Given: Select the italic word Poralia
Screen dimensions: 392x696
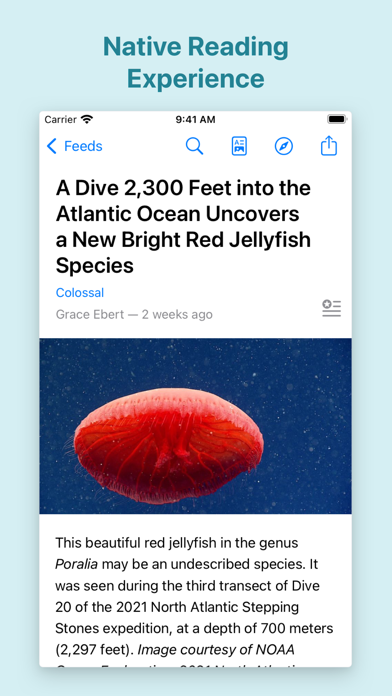Looking at the screenshot, I should 76,564.
